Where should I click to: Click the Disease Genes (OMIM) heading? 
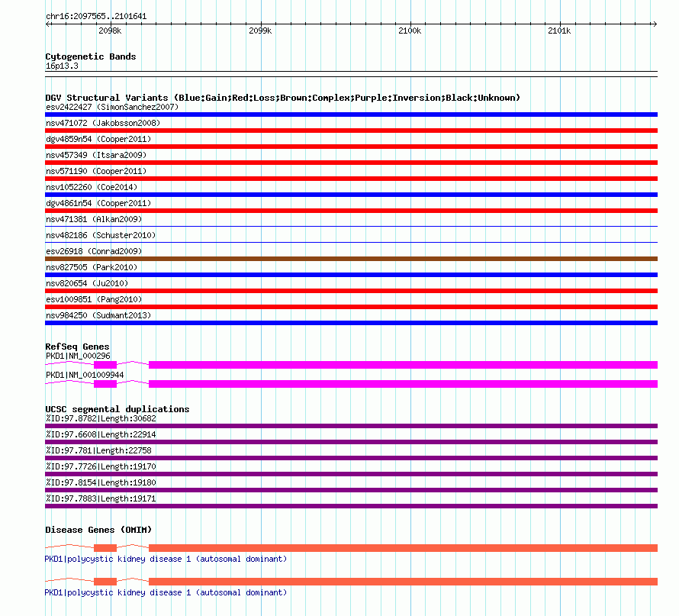tap(98, 530)
